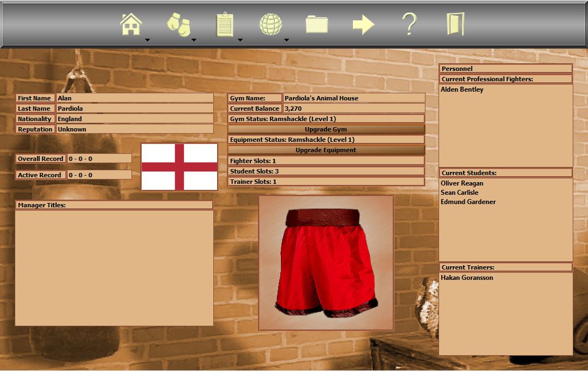This screenshot has height=371, width=588.
Task: Click the Reputation value Unknown
Action: coord(135,129)
